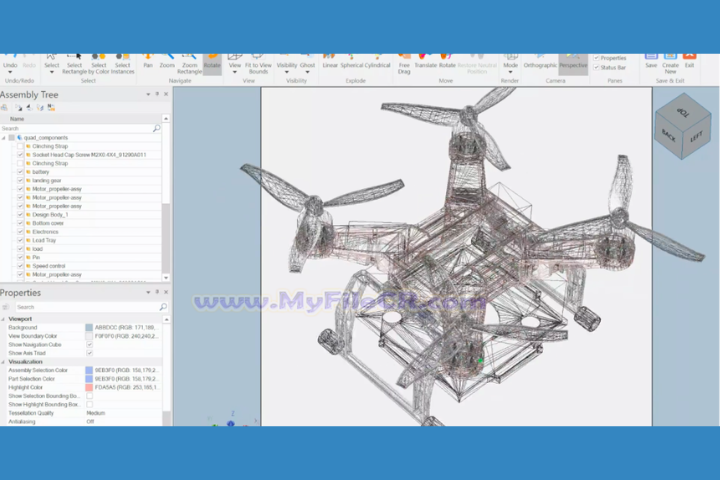
Task: Collapse the Visualization properties section
Action: pyautogui.click(x=3, y=362)
